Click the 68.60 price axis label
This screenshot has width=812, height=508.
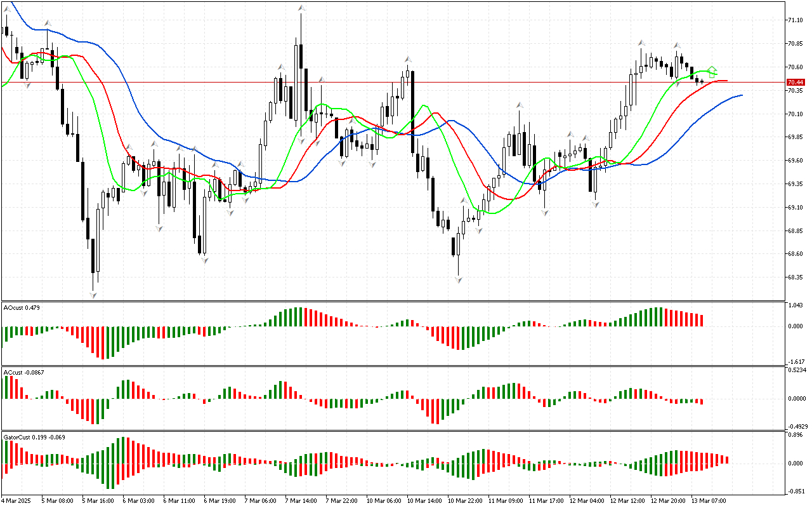[795, 254]
